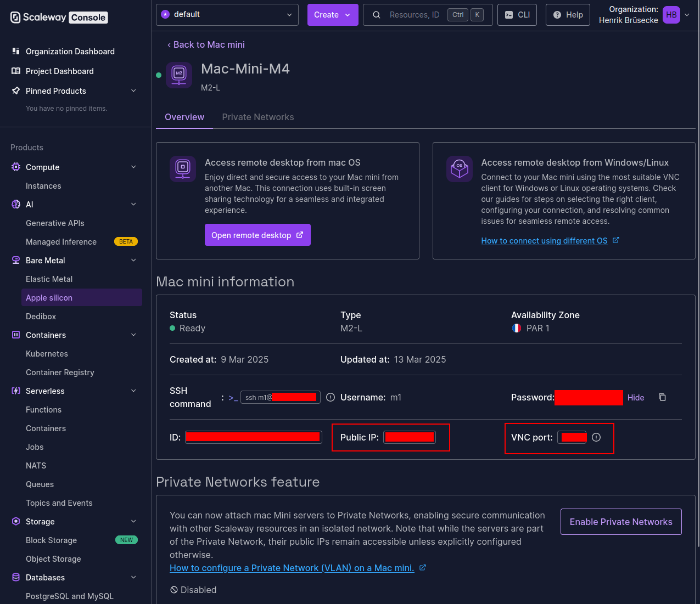Click the Storage category icon
The image size is (700, 604).
[16, 522]
